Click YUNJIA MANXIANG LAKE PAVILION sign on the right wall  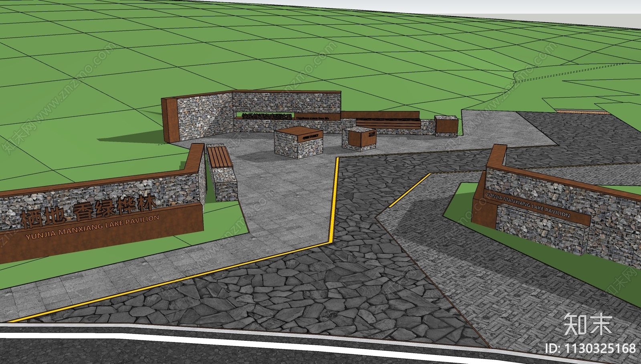(528, 205)
